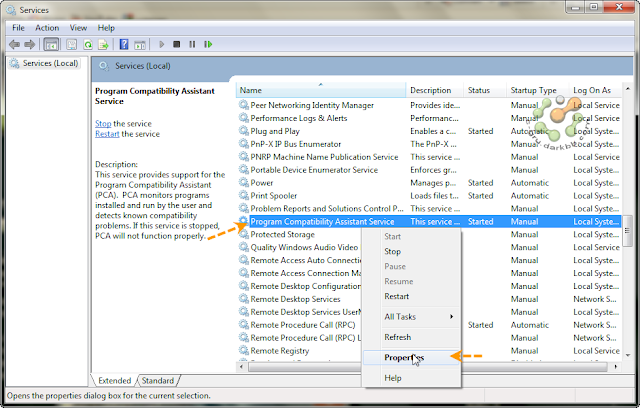Screen dimensions: 640x408
Task: Select PNRP Machine Name Publication Service row
Action: point(429,157)
